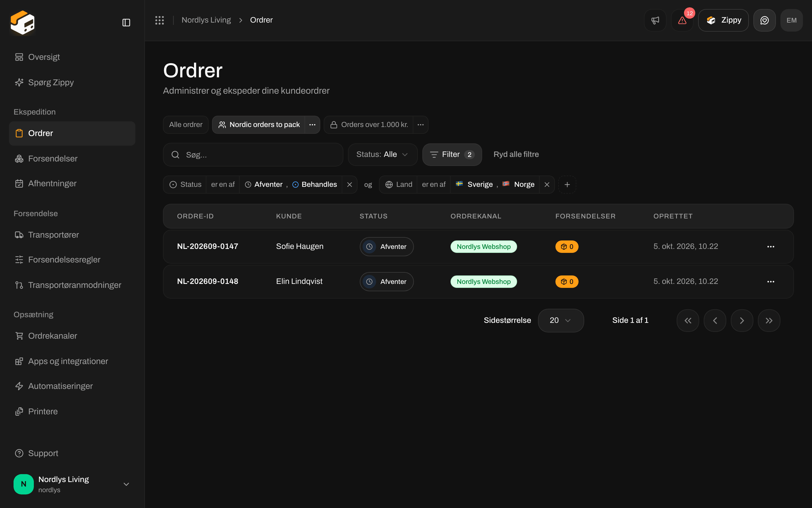This screenshot has width=812, height=508.
Task: Click the Zippy assistant button
Action: click(723, 20)
